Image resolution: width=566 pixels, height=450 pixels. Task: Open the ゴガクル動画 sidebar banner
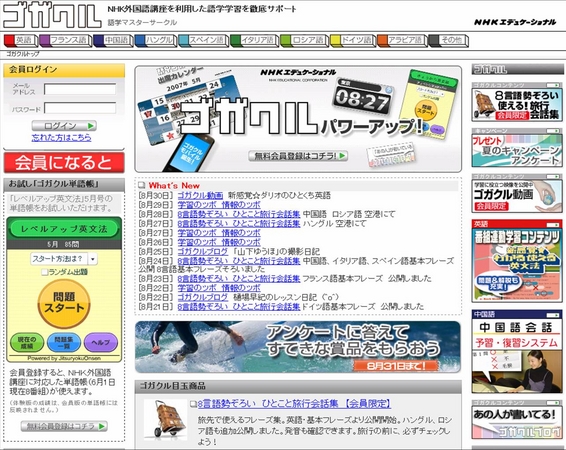click(517, 196)
